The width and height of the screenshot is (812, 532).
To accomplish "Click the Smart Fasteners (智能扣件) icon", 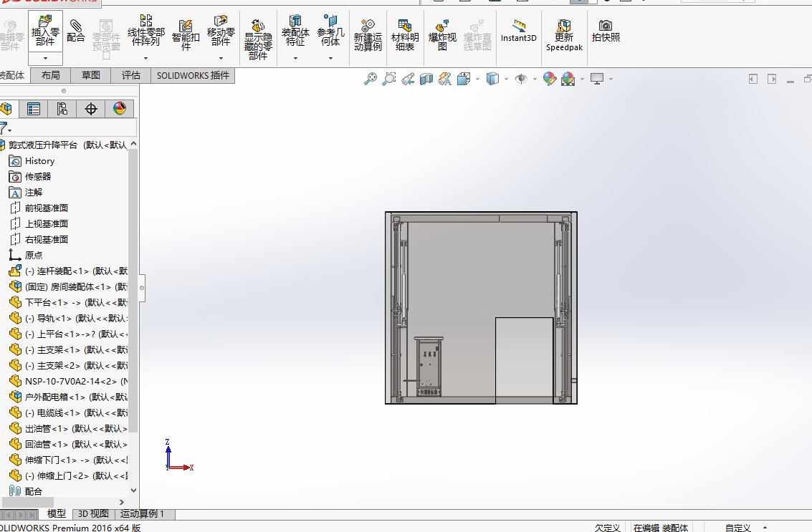I will 186,34.
